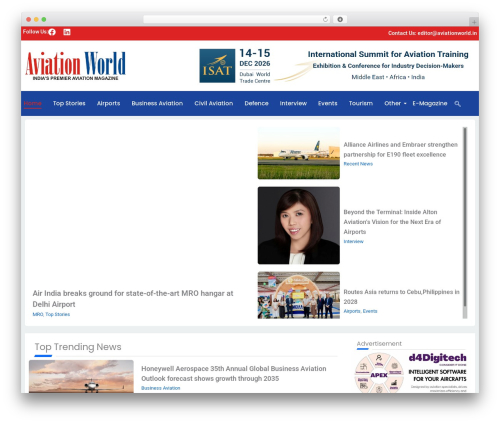Read Beyond the Terminal Alton Aviation article

(x=392, y=222)
